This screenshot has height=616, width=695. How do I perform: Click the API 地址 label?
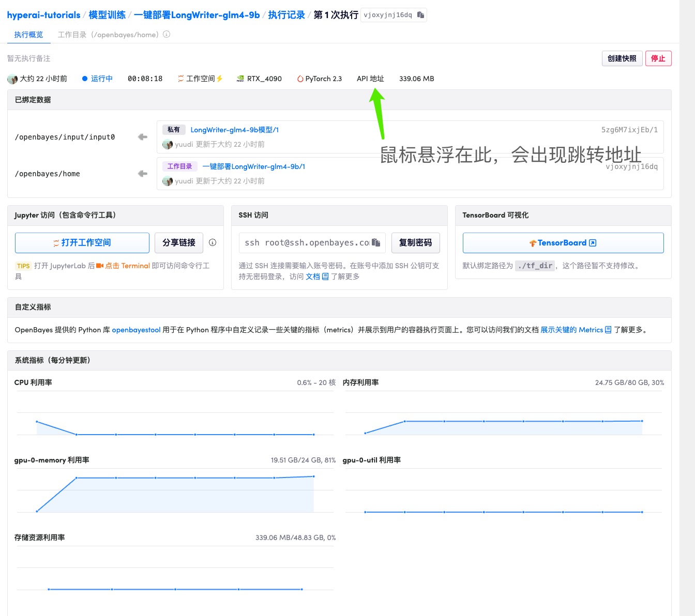click(370, 79)
